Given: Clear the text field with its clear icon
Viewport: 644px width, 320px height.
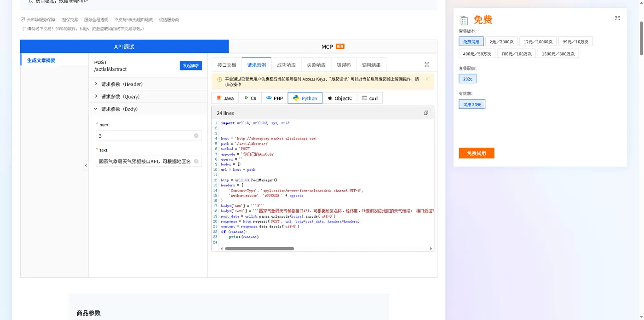Looking at the screenshot, I should 196,161.
